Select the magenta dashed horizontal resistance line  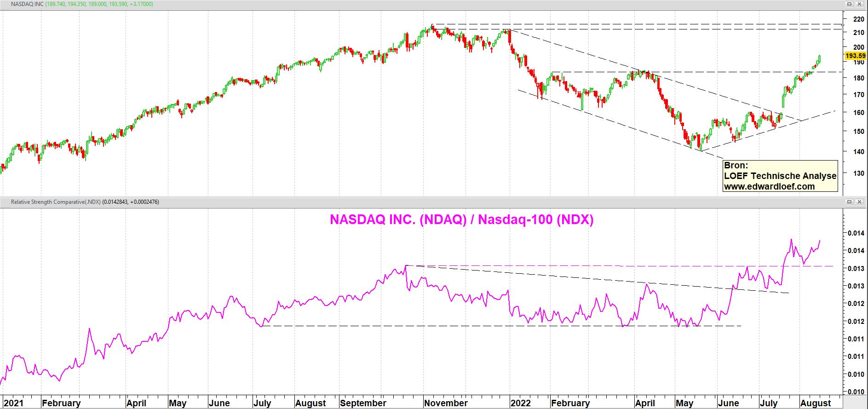(x=619, y=266)
